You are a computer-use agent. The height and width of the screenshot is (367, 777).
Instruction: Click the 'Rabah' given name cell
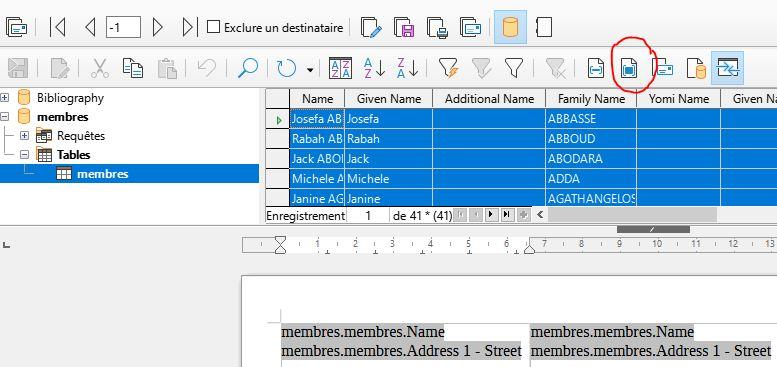point(389,139)
